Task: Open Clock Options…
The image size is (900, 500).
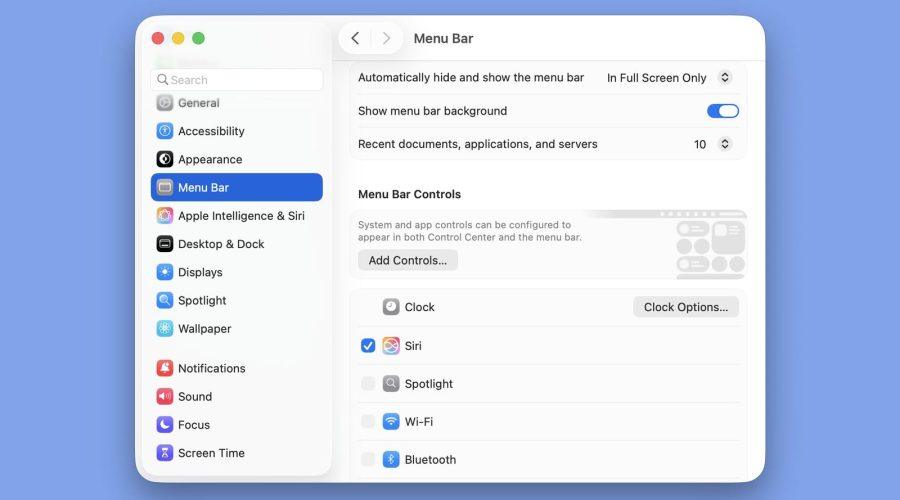Action: pyautogui.click(x=686, y=307)
